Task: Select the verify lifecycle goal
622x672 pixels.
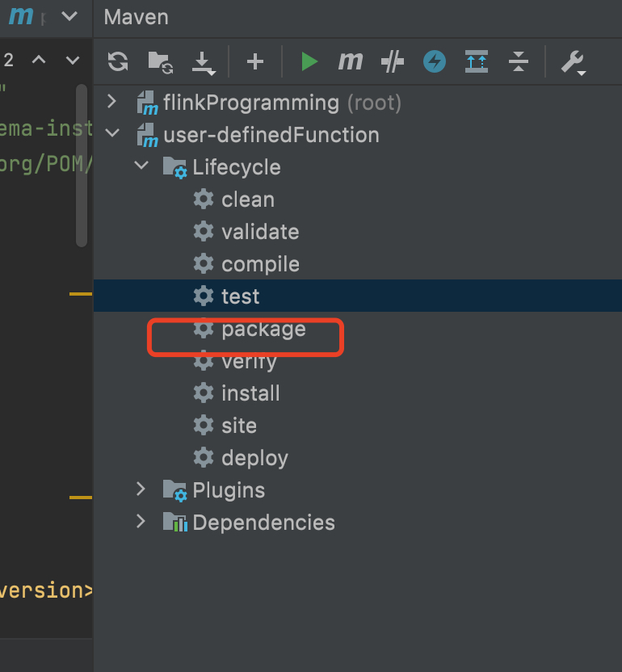Action: [358, 361]
